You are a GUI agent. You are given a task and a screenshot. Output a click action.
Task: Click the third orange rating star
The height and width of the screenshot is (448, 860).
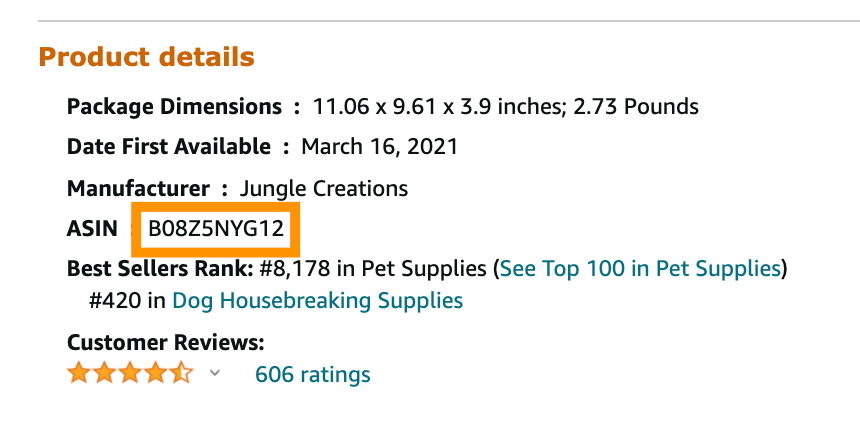coord(130,373)
